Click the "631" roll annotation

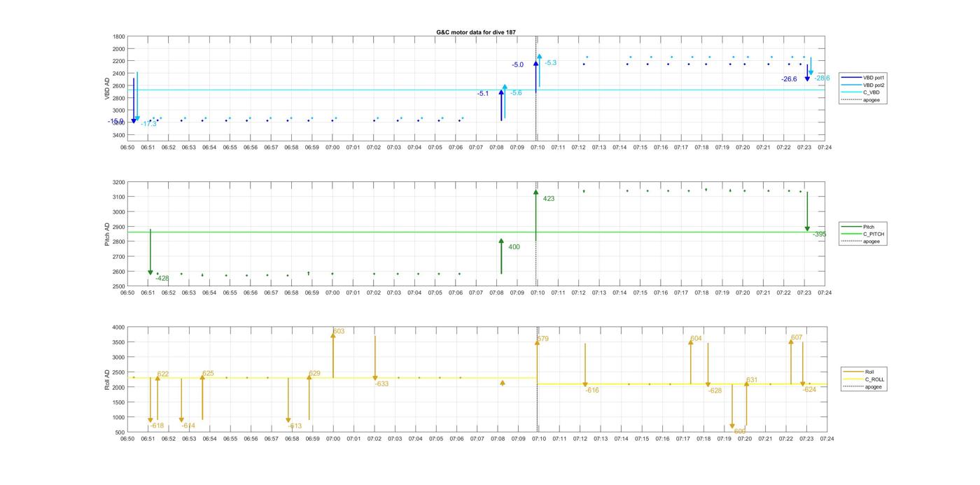click(x=752, y=381)
